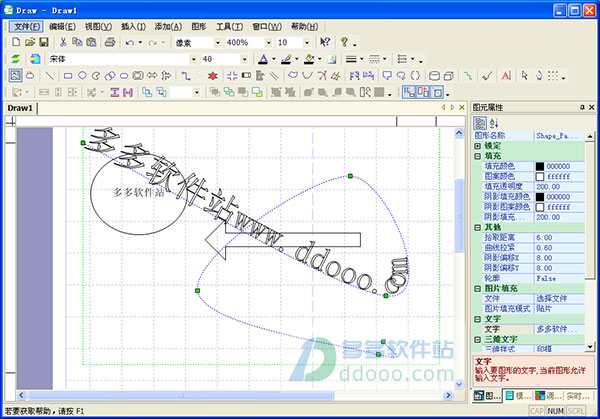This screenshot has height=419, width=600.
Task: Open the 帮助(H) menu
Action: pos(305,26)
